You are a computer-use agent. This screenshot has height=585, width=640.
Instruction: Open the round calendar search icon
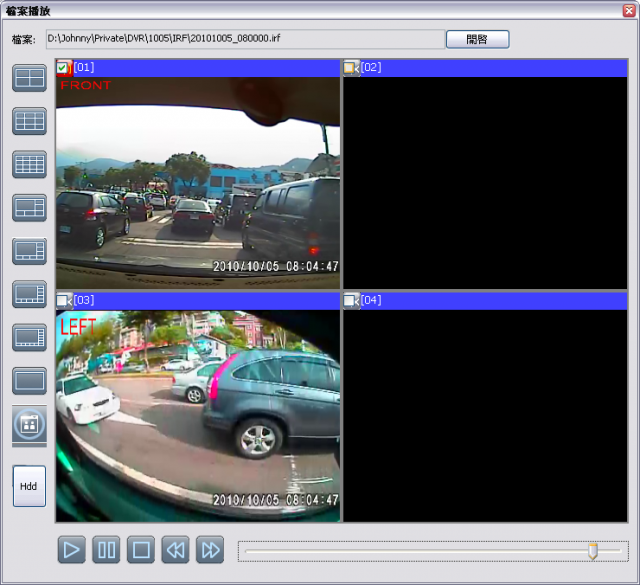pos(29,425)
